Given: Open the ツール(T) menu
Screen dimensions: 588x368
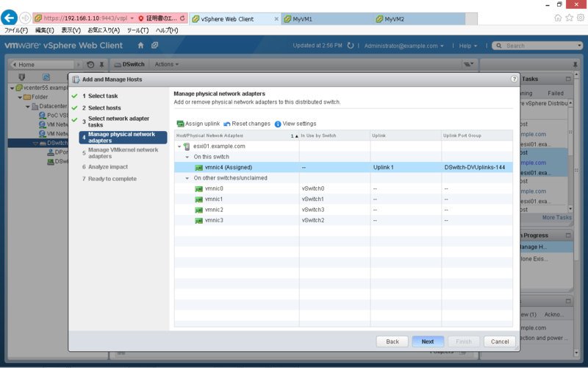Looking at the screenshot, I should point(137,30).
